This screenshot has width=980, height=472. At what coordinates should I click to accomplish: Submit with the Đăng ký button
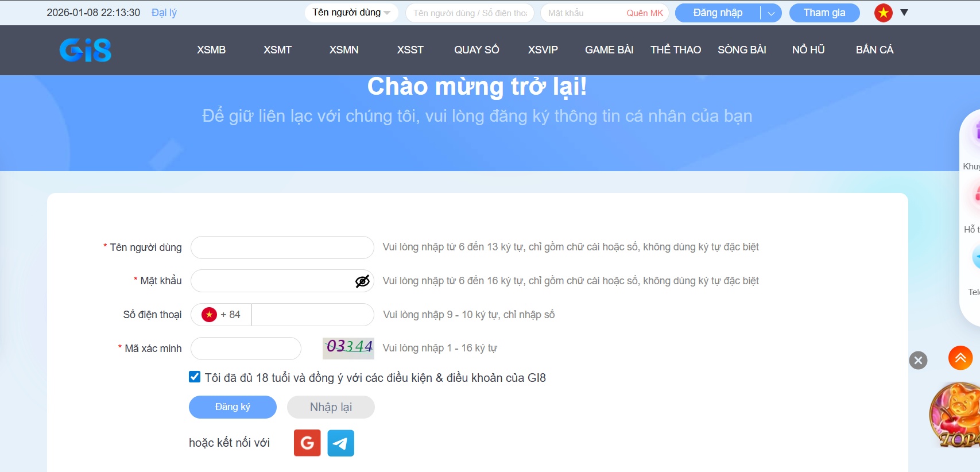click(x=233, y=407)
